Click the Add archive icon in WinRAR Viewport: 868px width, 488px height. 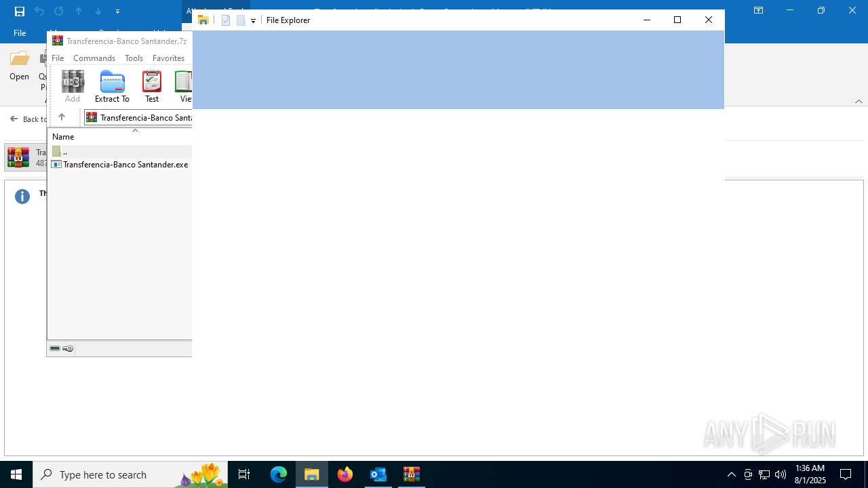point(73,86)
